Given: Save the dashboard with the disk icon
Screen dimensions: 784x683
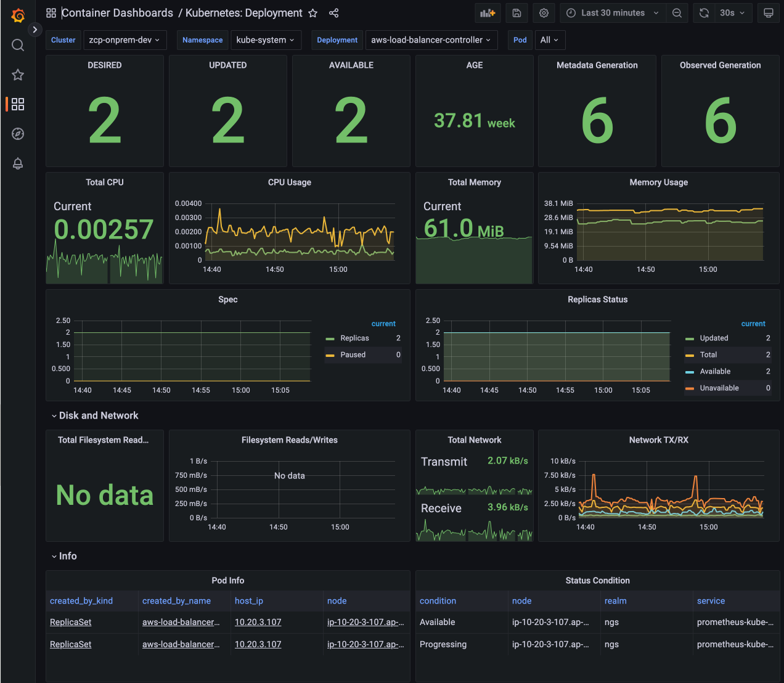Looking at the screenshot, I should (x=517, y=13).
